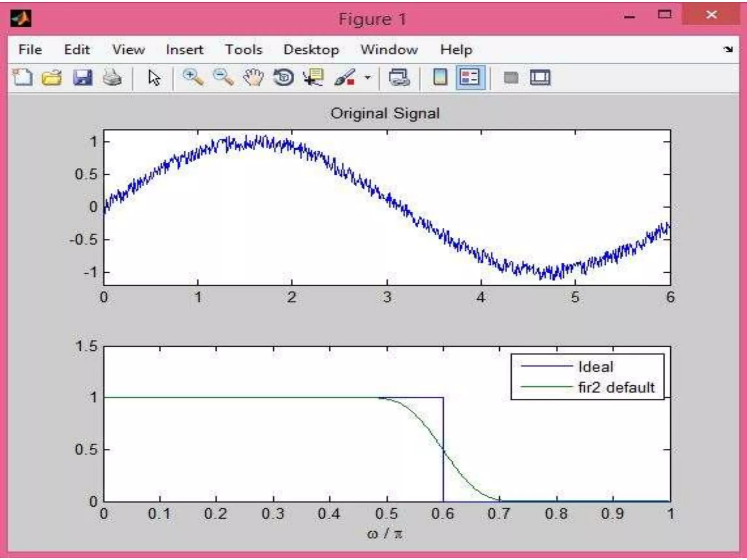
Task: Toggle the Insert Colorbar button
Action: click(440, 78)
